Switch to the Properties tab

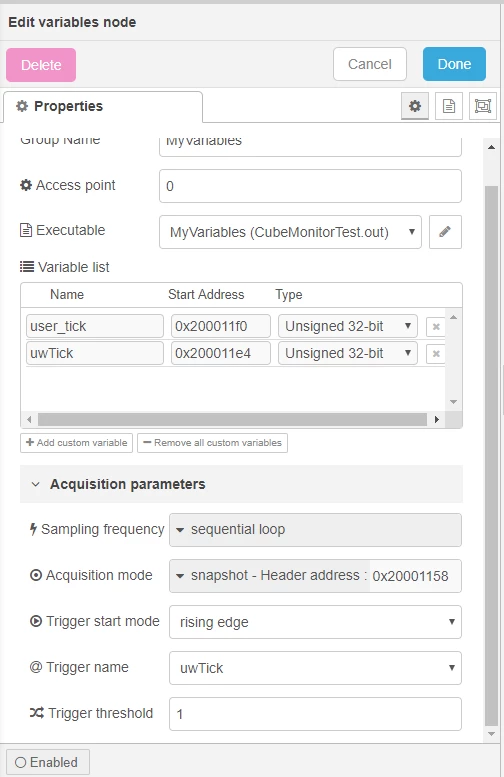[103, 107]
